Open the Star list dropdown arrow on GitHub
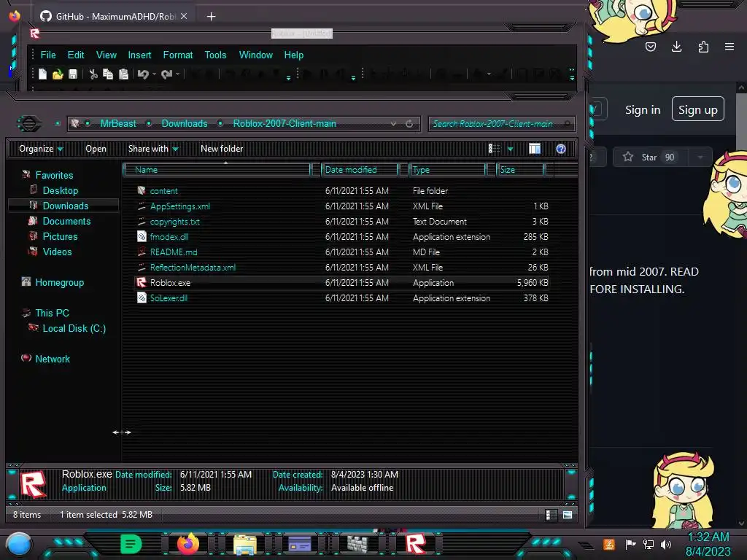 [x=700, y=157]
